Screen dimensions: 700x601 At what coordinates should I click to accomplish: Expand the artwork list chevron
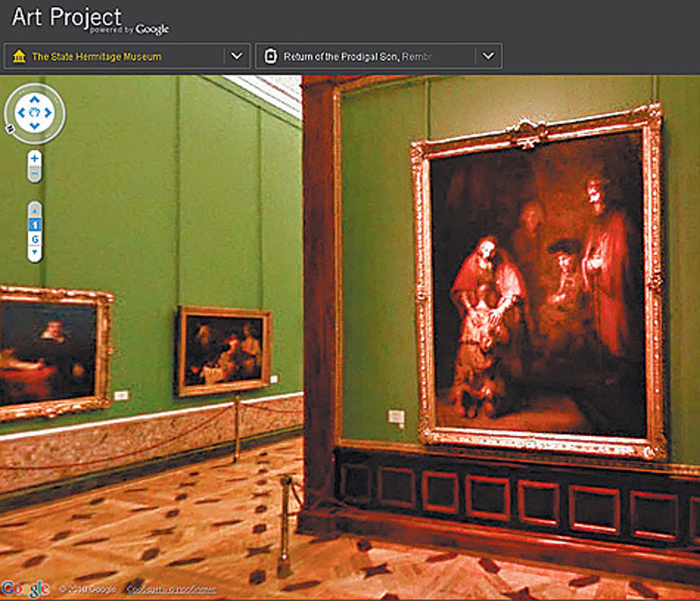tap(488, 57)
